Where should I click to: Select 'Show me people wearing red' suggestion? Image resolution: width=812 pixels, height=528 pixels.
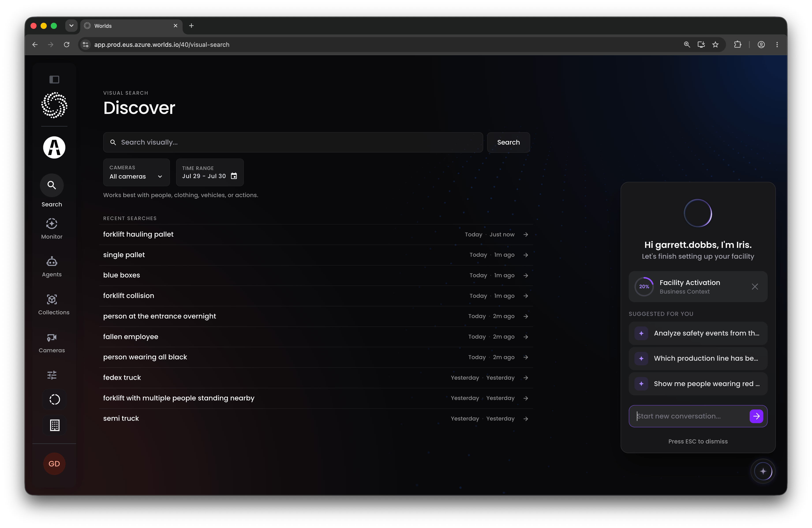pyautogui.click(x=698, y=384)
